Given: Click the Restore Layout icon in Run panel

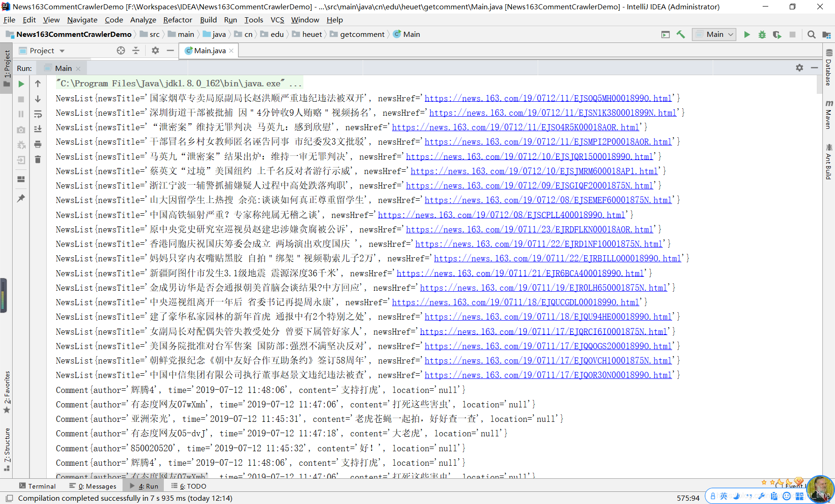Looking at the screenshot, I should pyautogui.click(x=21, y=179).
